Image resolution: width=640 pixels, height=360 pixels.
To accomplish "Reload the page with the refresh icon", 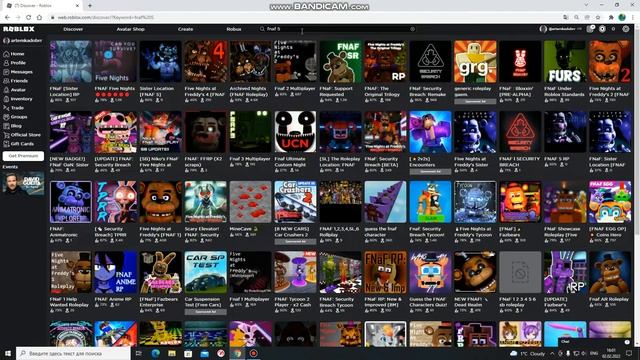I will (x=29, y=17).
